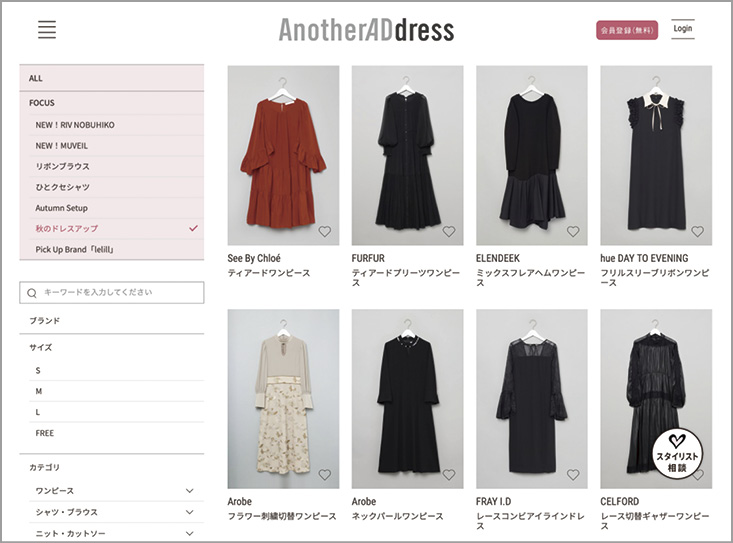Click レースコンビアイラインドレス product title
Image resolution: width=733 pixels, height=543 pixels.
click(531, 521)
